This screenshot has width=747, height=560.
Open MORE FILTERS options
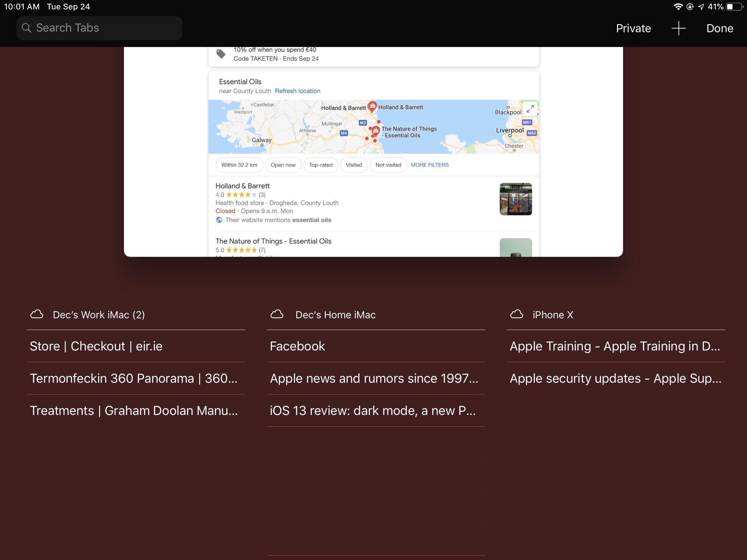tap(430, 165)
